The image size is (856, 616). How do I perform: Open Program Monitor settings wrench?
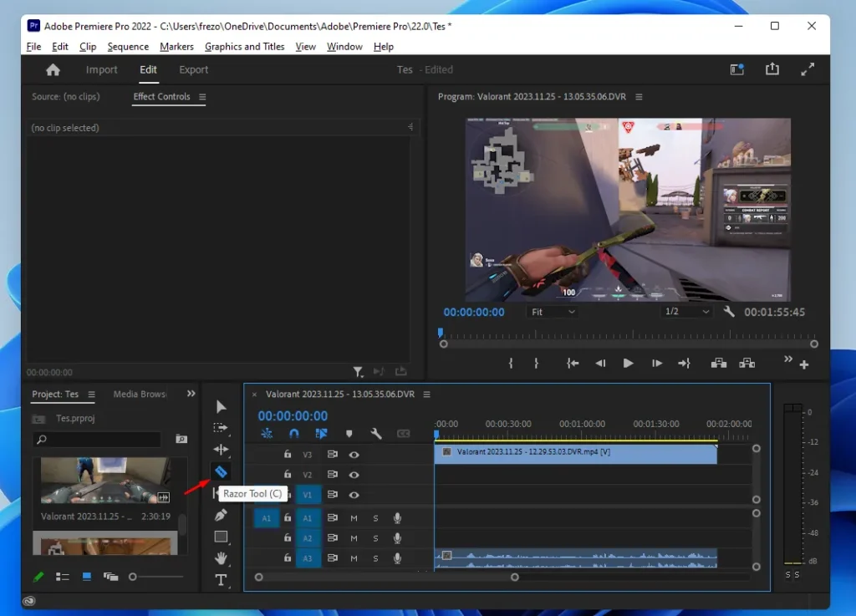click(x=729, y=312)
